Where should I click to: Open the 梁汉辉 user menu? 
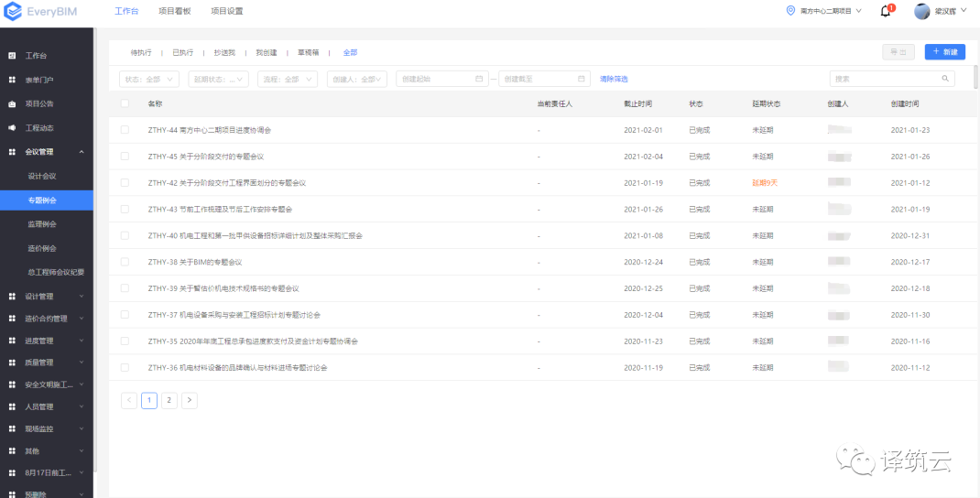pos(942,11)
